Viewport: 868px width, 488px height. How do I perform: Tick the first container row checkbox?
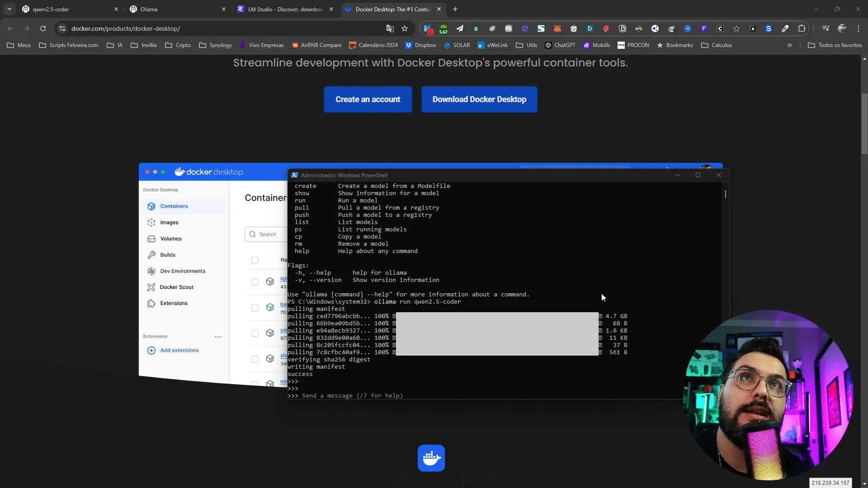pyautogui.click(x=255, y=282)
